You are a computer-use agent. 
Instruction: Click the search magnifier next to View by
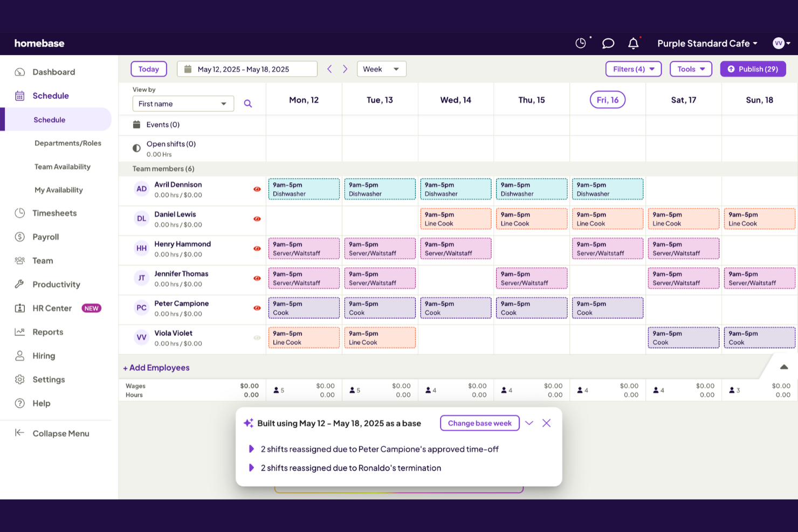pos(248,103)
